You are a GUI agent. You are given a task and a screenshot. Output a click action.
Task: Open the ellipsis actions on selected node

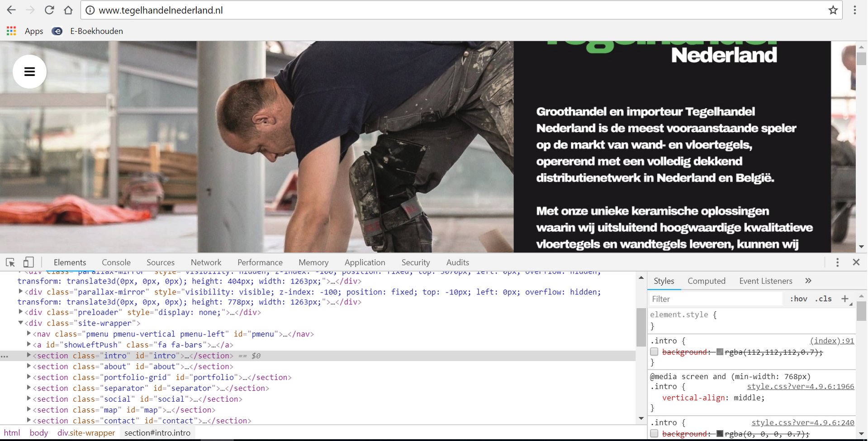(5, 356)
